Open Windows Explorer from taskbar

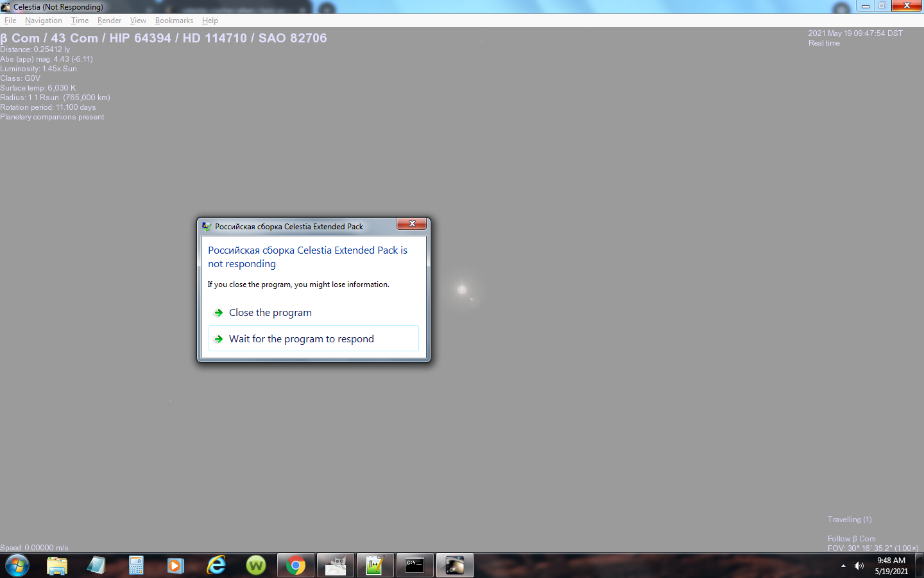[57, 566]
